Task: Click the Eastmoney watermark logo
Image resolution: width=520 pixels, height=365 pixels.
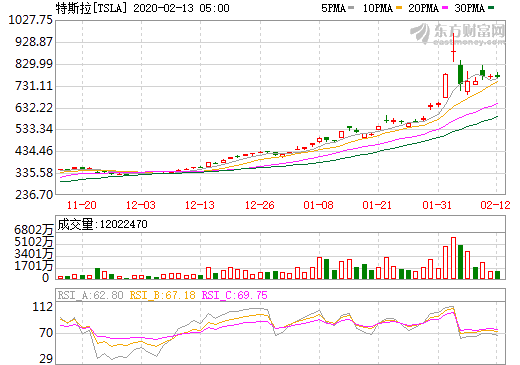Action: coord(457,34)
